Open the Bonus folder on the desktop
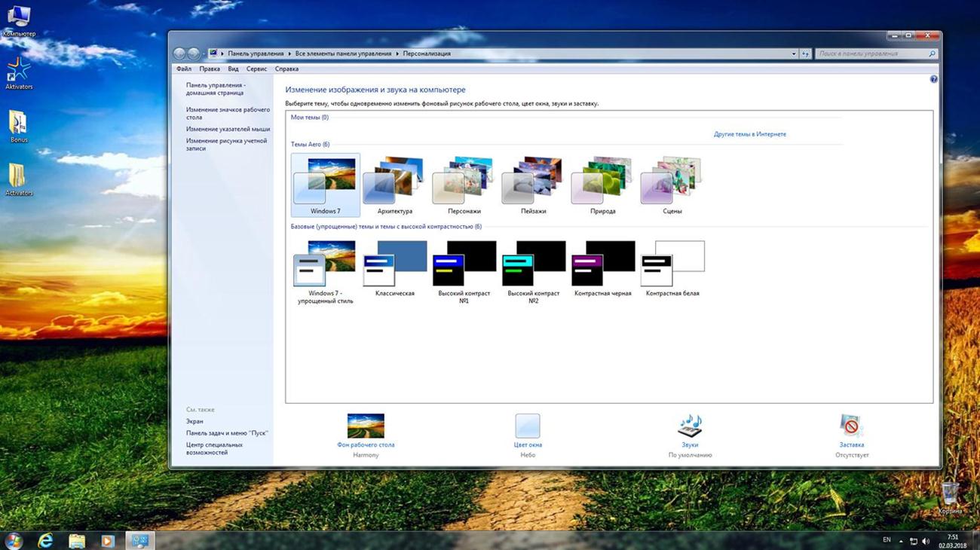This screenshot has width=980, height=550. [18, 124]
